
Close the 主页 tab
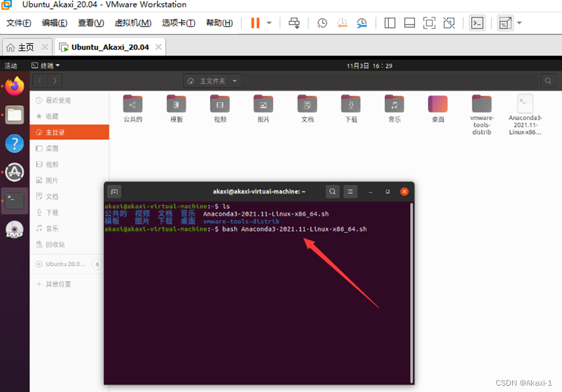(45, 47)
